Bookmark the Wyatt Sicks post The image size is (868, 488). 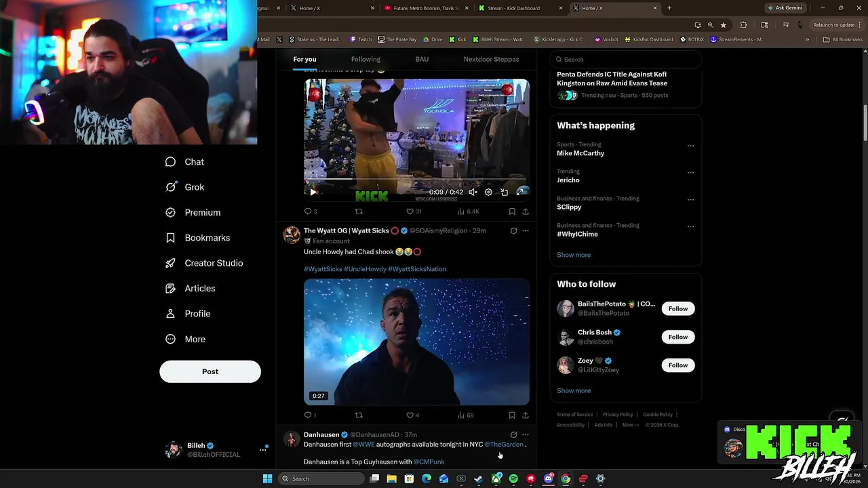tap(512, 415)
